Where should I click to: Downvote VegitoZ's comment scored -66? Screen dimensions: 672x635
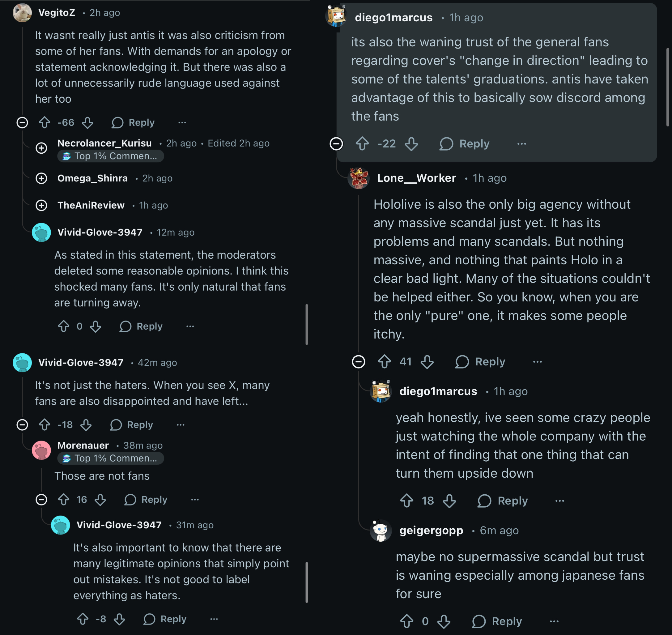point(88,122)
